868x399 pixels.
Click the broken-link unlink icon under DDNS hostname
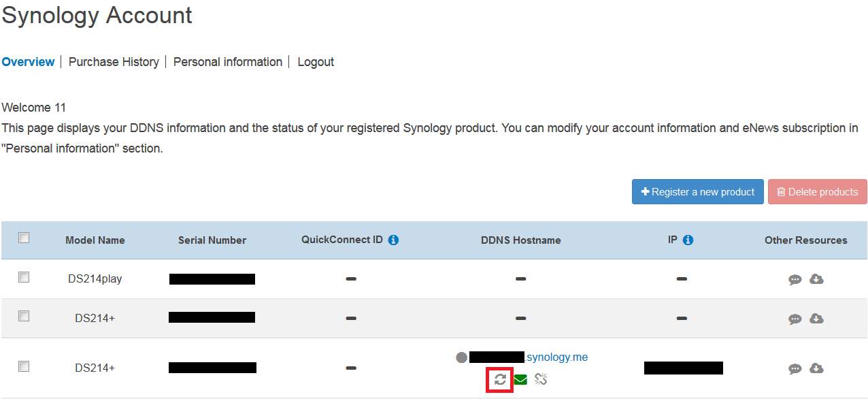541,379
